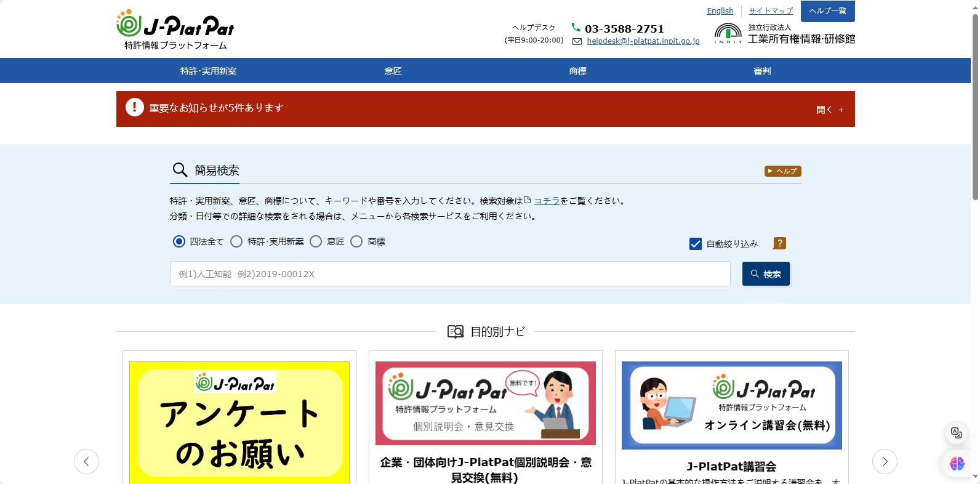Expand the important notices with 開く +
Image resolution: width=980 pixels, height=484 pixels.
pyautogui.click(x=830, y=110)
